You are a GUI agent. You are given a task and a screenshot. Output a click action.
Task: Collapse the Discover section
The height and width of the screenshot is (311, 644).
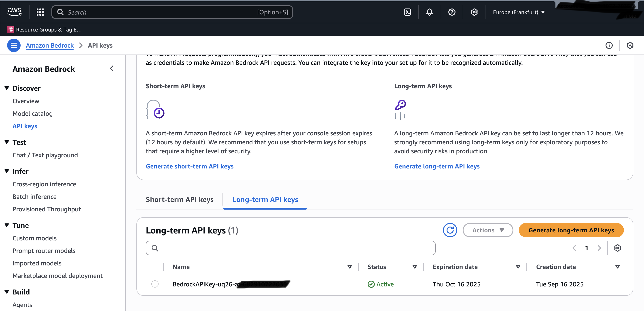(7, 88)
